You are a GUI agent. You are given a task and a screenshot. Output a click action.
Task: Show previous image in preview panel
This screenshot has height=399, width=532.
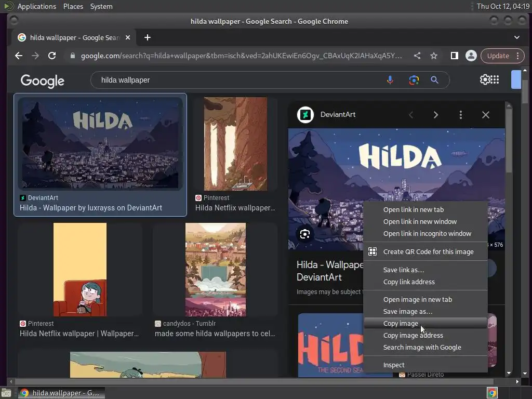411,115
